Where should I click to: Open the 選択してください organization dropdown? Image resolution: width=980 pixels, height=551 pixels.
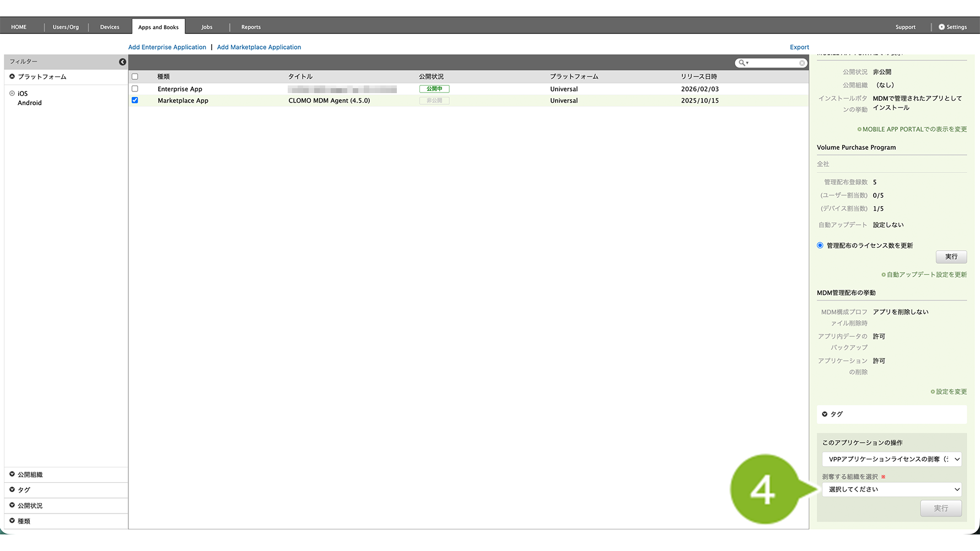pos(891,489)
